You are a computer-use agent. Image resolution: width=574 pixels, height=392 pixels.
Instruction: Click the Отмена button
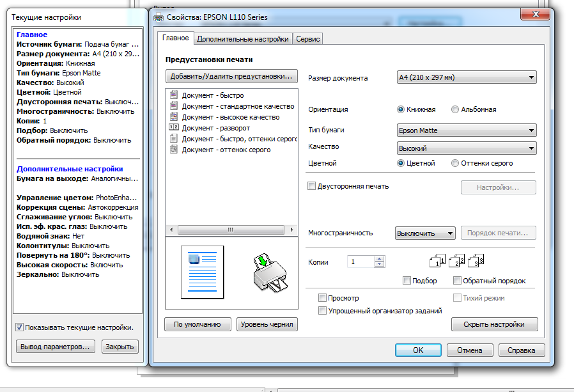click(x=470, y=350)
